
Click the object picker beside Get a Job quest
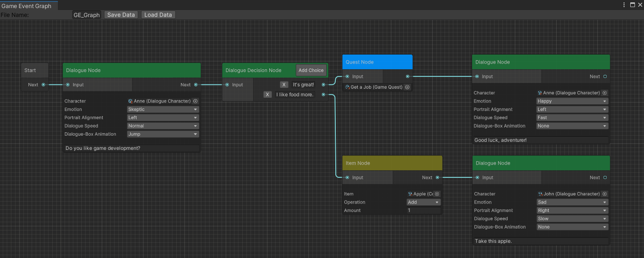[x=407, y=87]
